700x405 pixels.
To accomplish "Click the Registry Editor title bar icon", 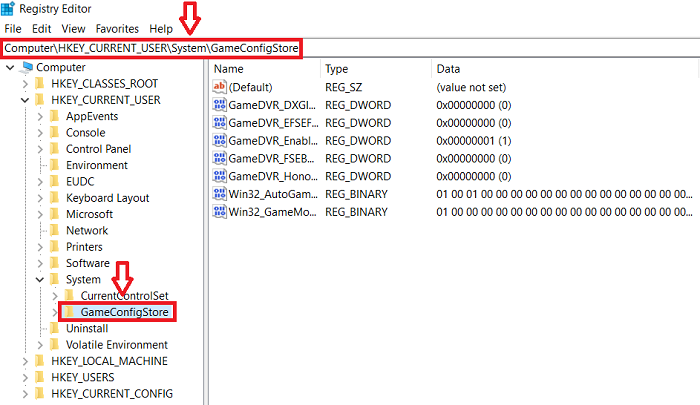I will click(8, 8).
